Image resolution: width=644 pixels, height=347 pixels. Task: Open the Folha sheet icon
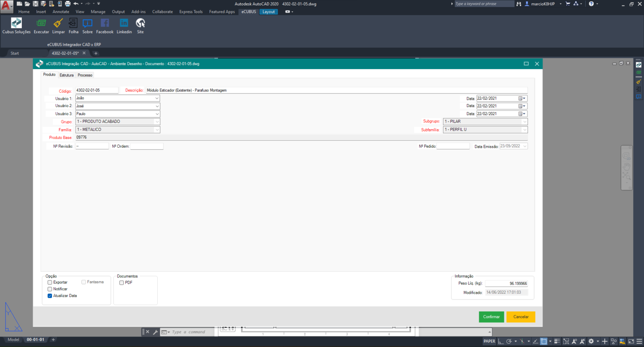coord(73,23)
